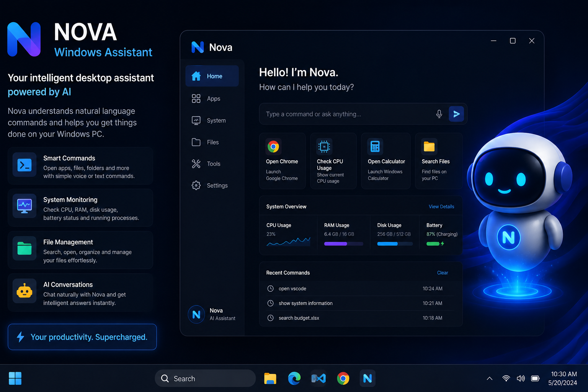Click the '10:21 AM' command timestamp

point(433,303)
